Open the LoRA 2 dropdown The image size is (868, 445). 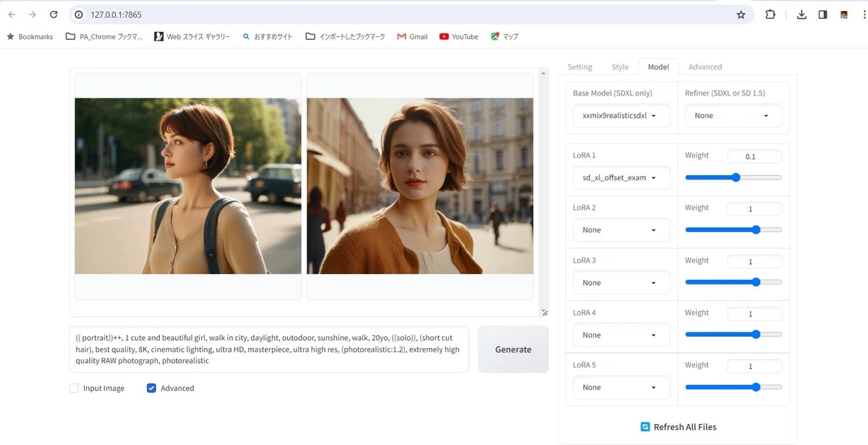[621, 230]
